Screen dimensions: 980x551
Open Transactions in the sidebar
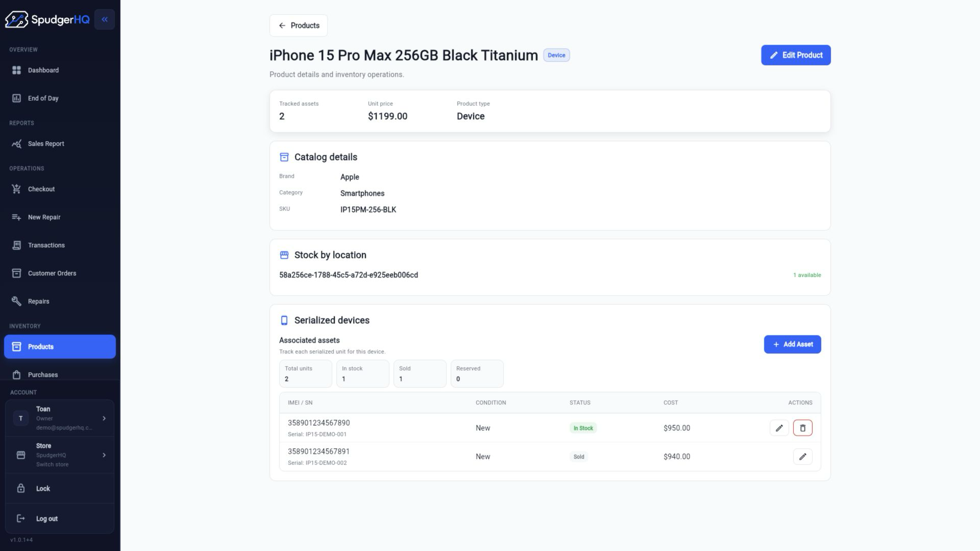60,245
